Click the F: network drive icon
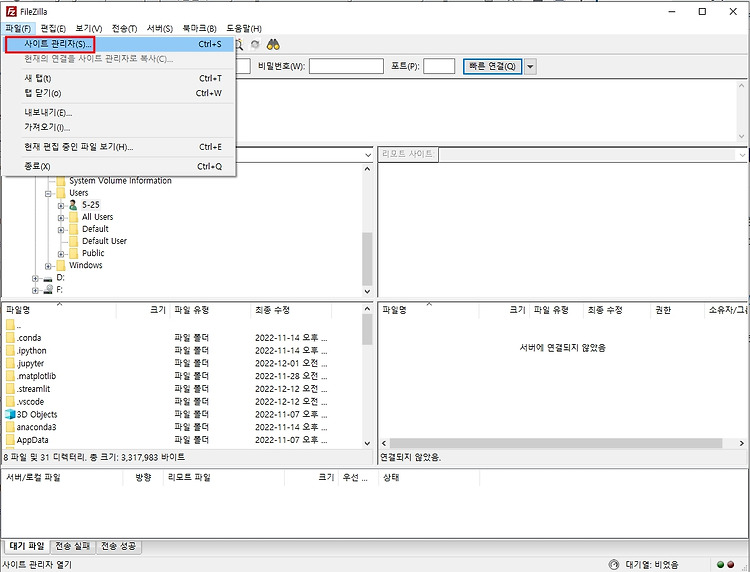This screenshot has height=572, width=750. pyautogui.click(x=48, y=289)
